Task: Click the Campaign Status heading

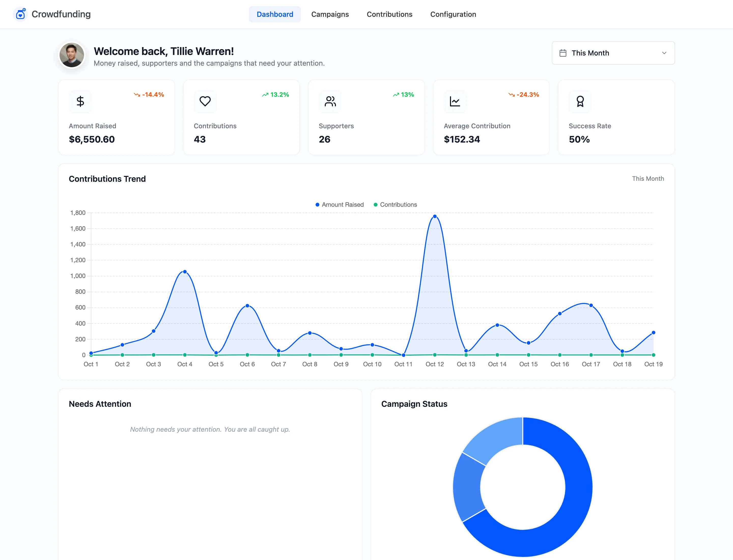Action: coord(414,404)
